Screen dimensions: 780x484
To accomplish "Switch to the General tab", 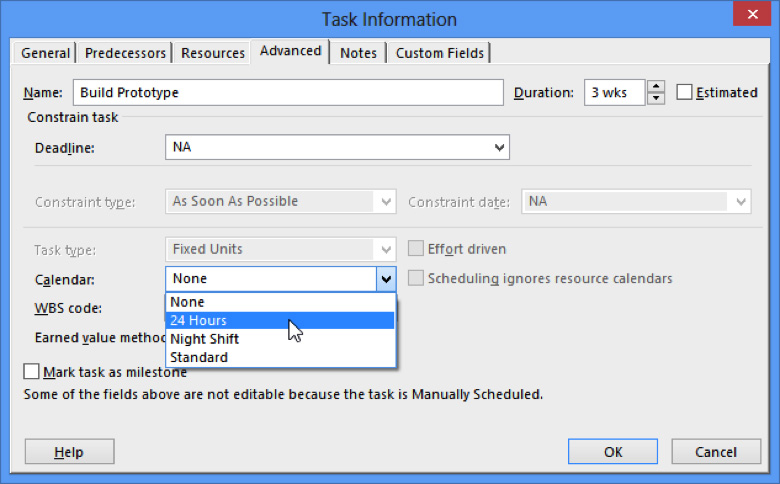I will (46, 53).
